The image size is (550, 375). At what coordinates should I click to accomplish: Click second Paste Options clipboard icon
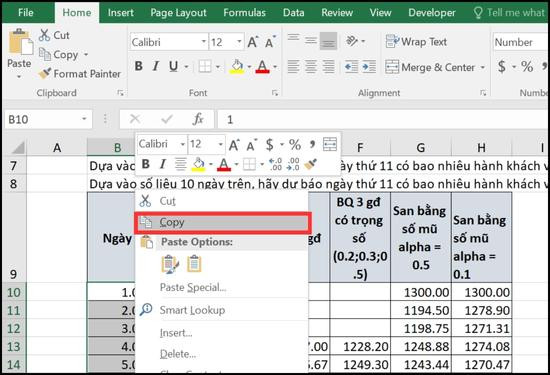point(194,264)
